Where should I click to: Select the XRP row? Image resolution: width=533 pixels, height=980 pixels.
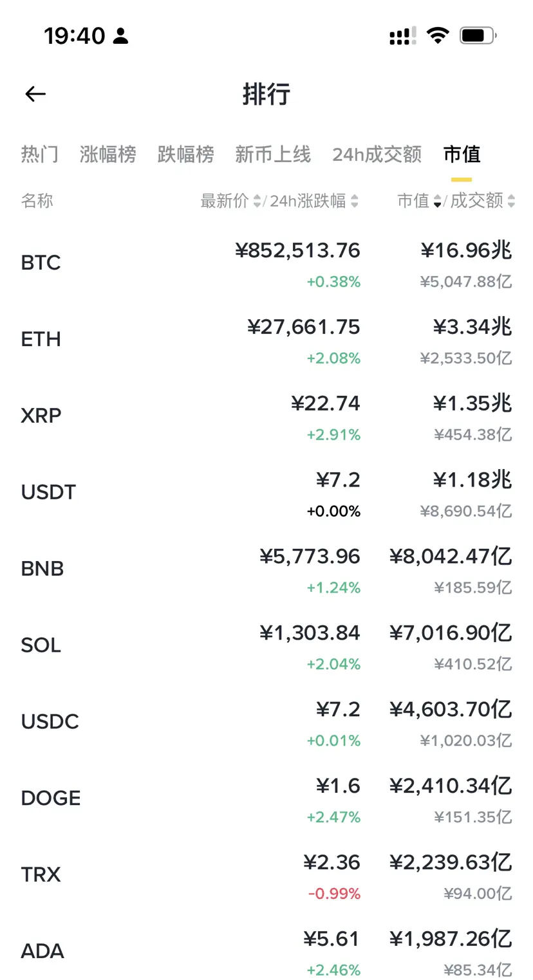tap(266, 416)
